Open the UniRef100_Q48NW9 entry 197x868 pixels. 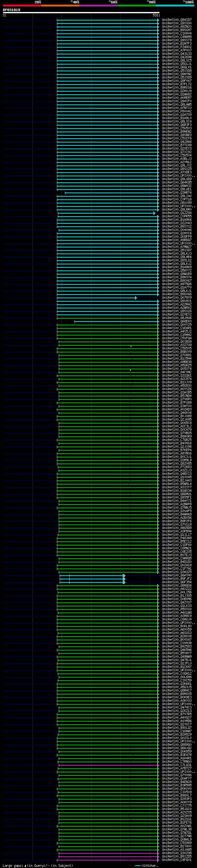(176, 656)
